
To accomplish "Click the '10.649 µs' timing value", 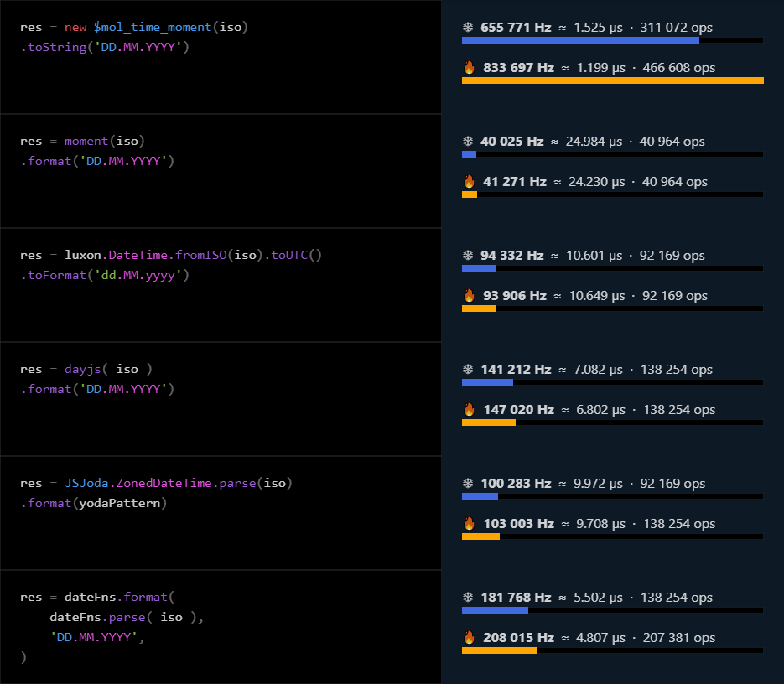I will click(596, 296).
